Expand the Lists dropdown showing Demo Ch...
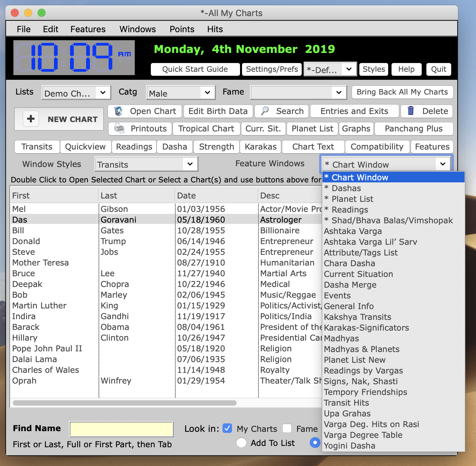Image resolution: width=476 pixels, height=466 pixels. [76, 93]
